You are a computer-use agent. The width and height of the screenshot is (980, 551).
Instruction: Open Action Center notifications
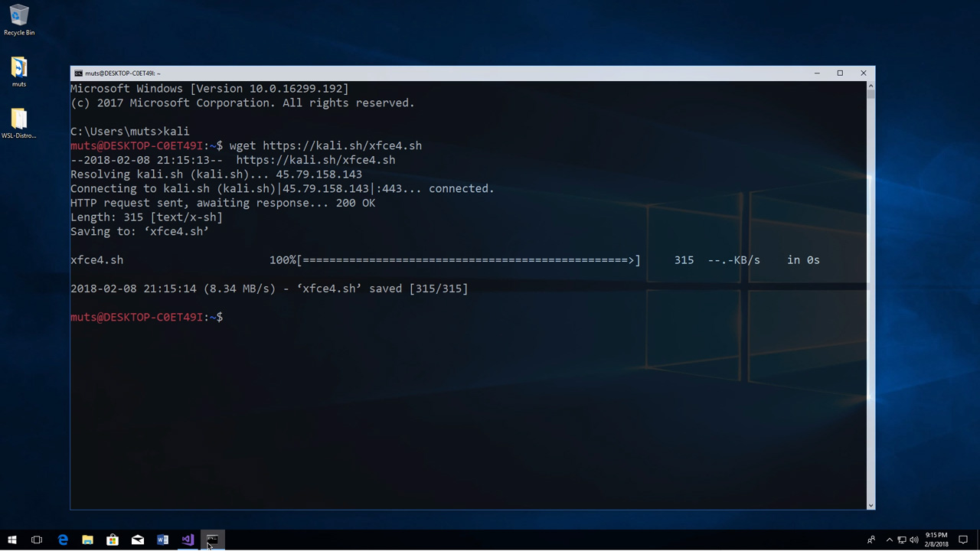963,540
